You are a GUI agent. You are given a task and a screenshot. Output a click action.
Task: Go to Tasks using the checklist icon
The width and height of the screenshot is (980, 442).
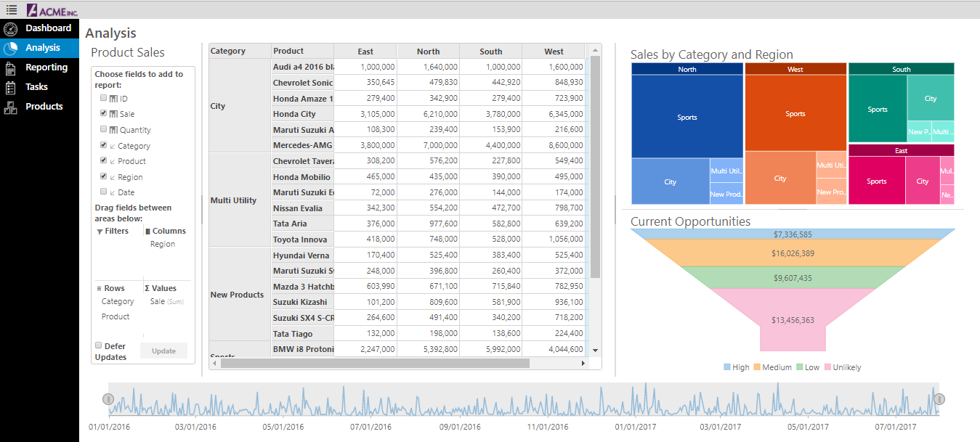11,88
